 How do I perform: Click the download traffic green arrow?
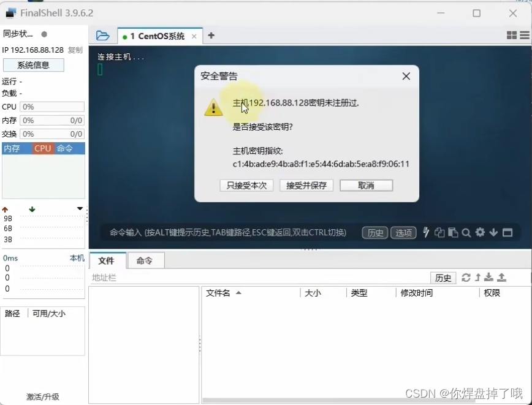tap(32, 210)
